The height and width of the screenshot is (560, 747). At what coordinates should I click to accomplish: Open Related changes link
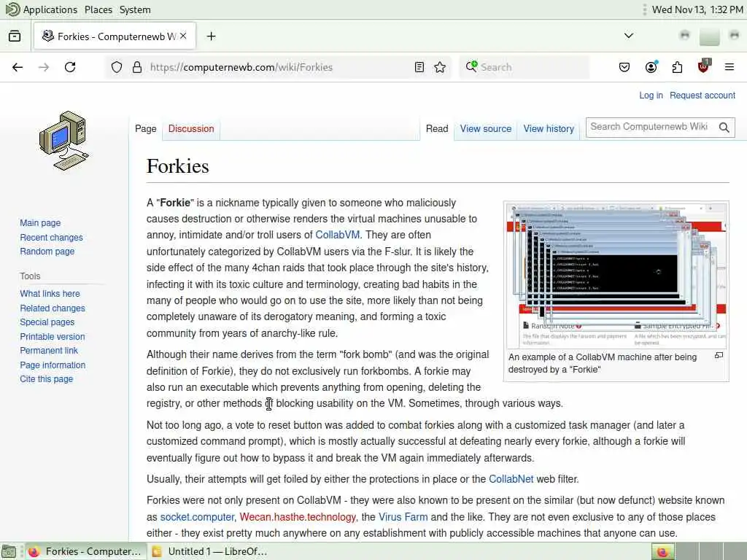click(53, 308)
